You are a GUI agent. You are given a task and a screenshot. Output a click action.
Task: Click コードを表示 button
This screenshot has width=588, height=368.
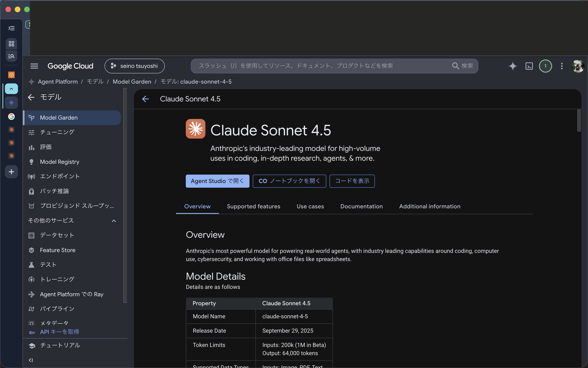[x=352, y=181]
